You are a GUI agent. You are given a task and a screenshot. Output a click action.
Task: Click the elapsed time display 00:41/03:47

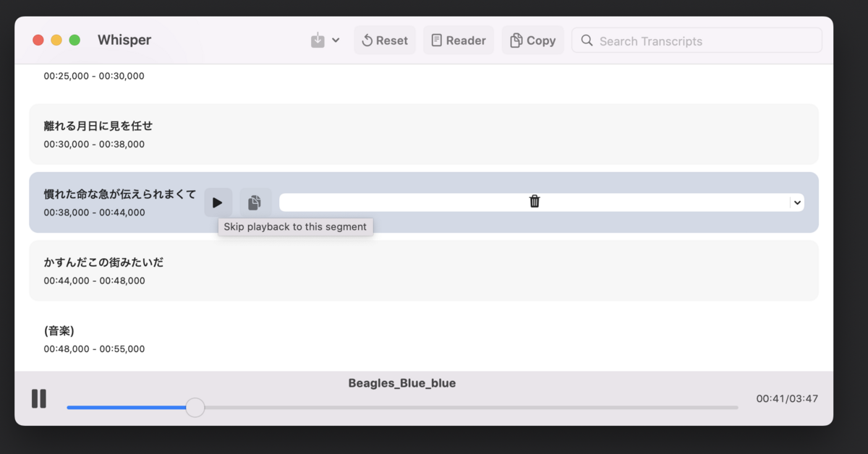coord(787,398)
